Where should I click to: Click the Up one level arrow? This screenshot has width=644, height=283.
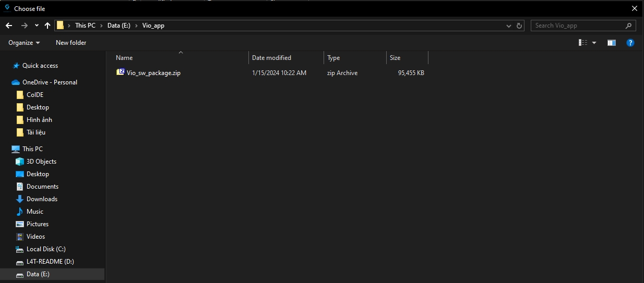tap(47, 26)
